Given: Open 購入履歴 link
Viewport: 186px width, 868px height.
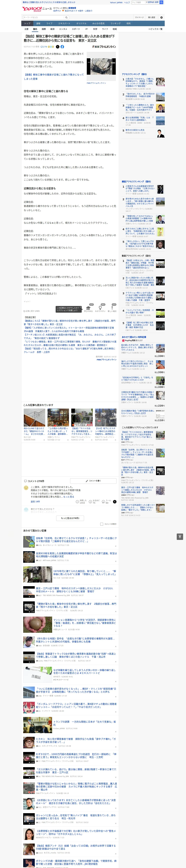Looking at the screenshot, I should coord(152,18).
